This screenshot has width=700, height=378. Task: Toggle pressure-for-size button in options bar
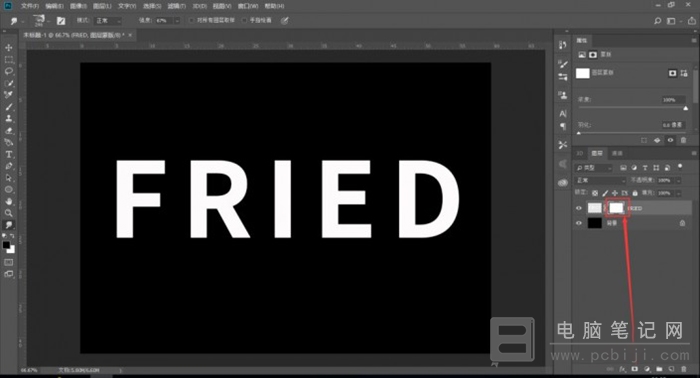tap(284, 21)
